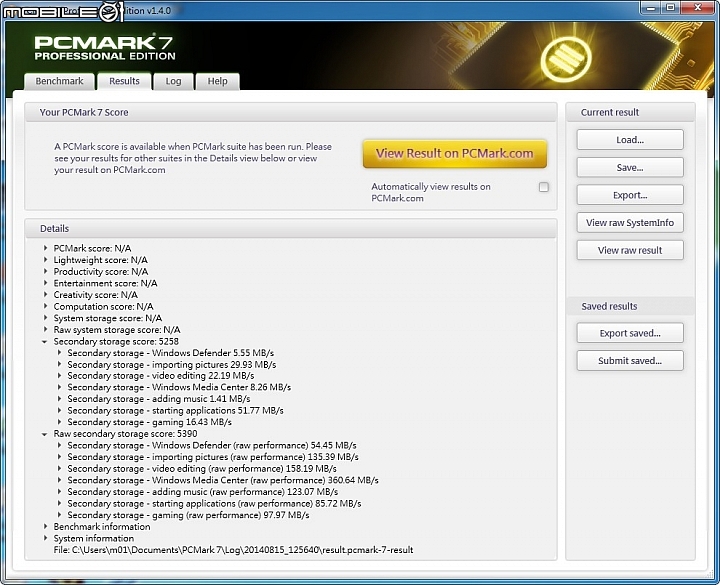Click 'System information' label
720x585 pixels.
[x=94, y=538]
